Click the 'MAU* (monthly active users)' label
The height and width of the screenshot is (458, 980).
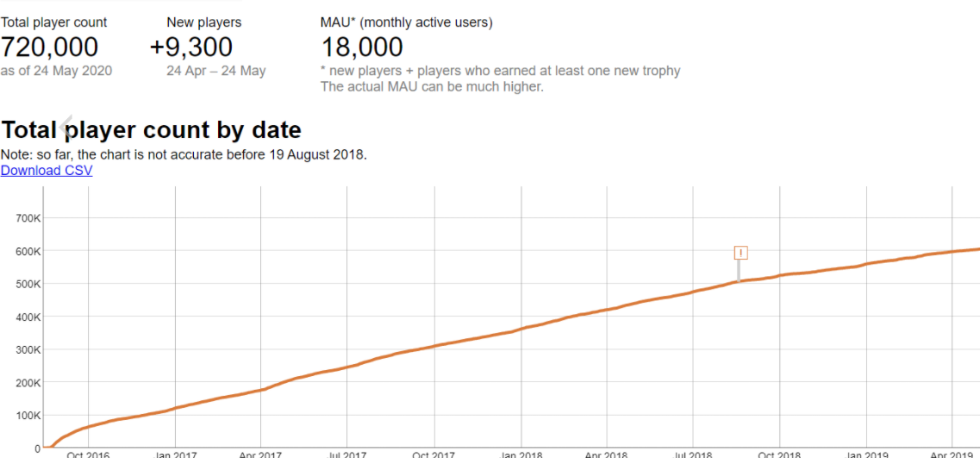tap(406, 22)
